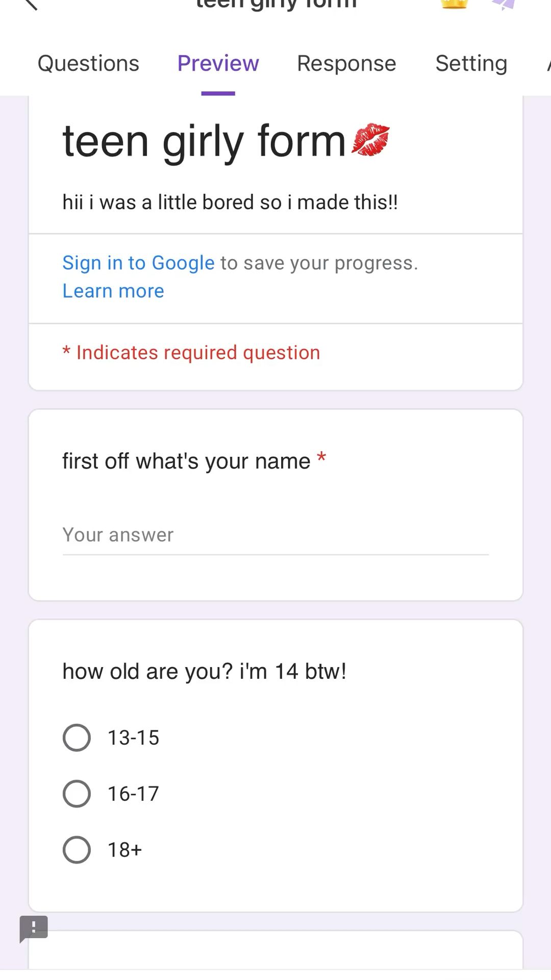Select the 13-15 age option

click(x=77, y=738)
